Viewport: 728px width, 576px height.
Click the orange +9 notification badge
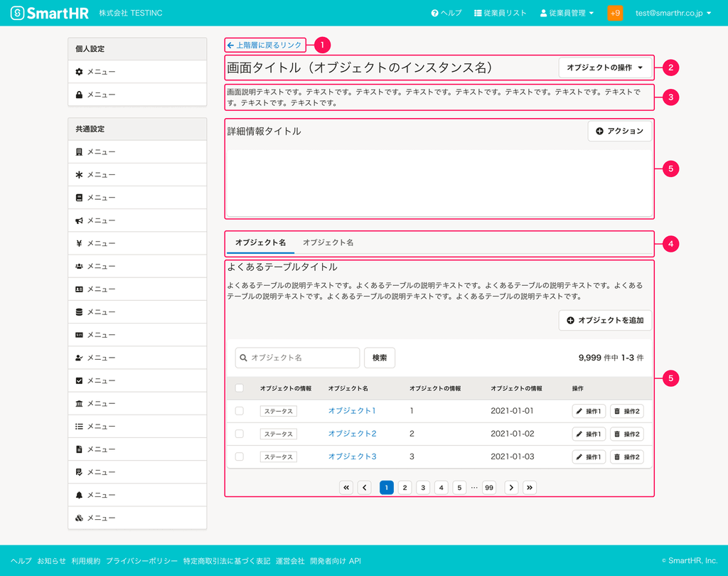pos(615,13)
